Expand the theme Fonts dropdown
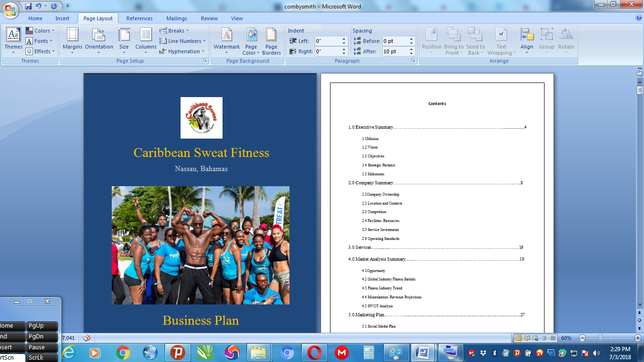The width and height of the screenshot is (644, 362). coord(40,41)
